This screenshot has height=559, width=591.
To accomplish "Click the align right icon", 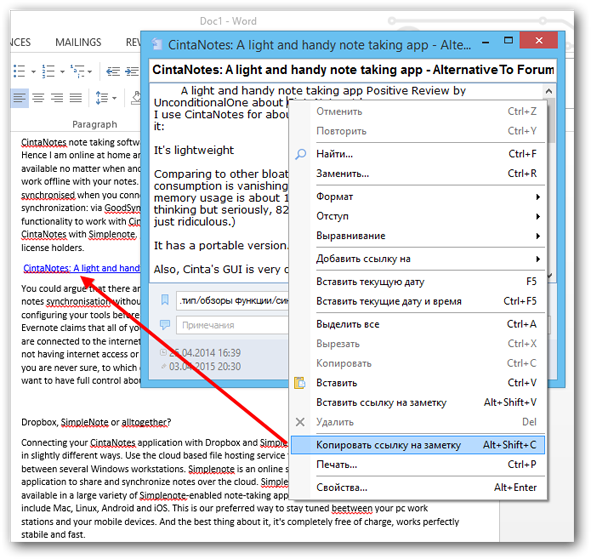I will [57, 98].
